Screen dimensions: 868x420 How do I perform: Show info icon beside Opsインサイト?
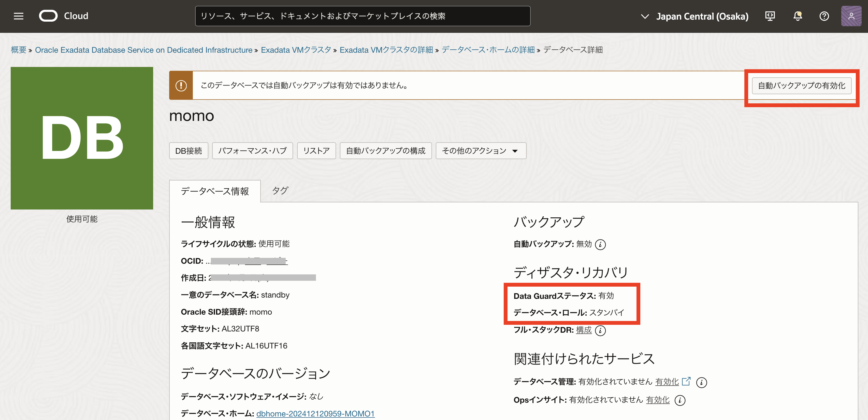(680, 400)
